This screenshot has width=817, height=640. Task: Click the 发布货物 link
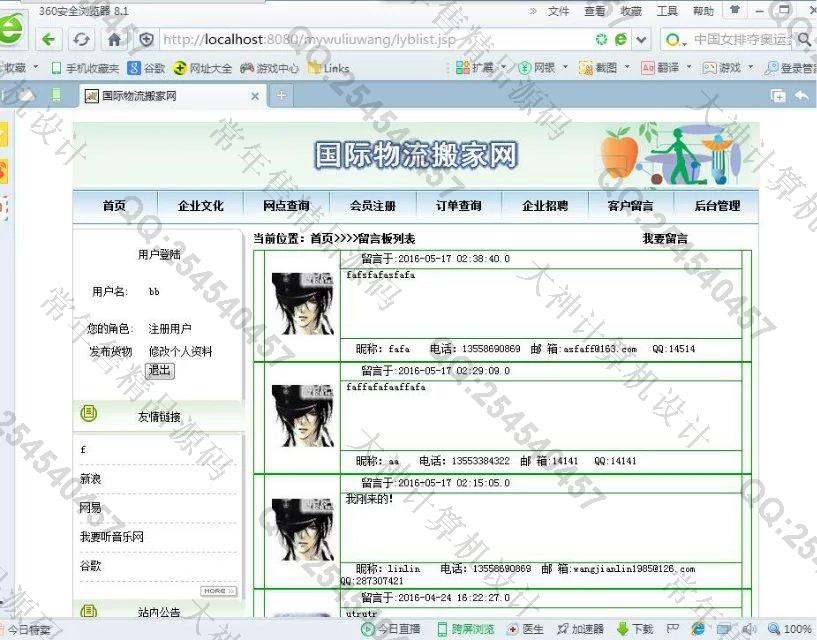(110, 352)
